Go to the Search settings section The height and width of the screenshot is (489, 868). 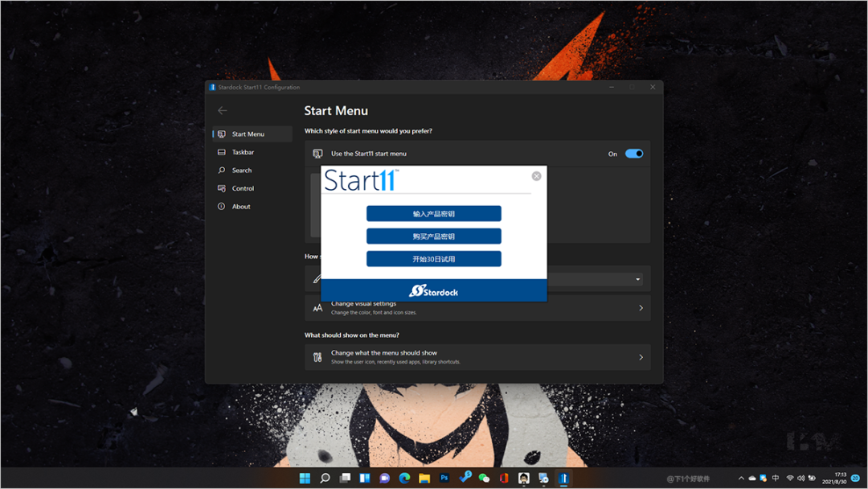[241, 171]
